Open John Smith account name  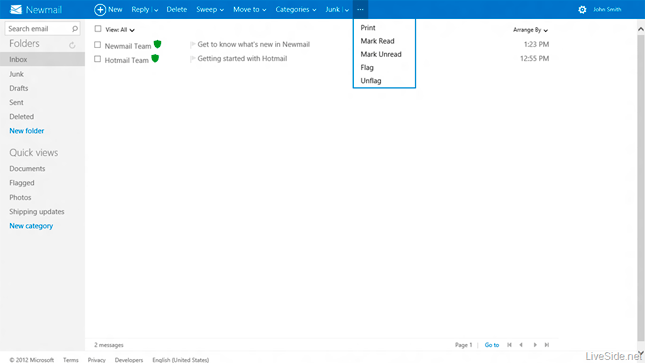click(607, 9)
